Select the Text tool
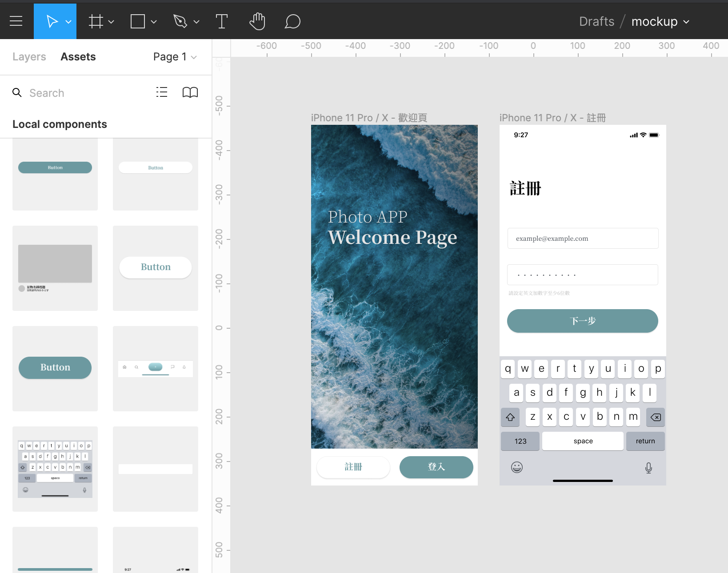 point(221,21)
